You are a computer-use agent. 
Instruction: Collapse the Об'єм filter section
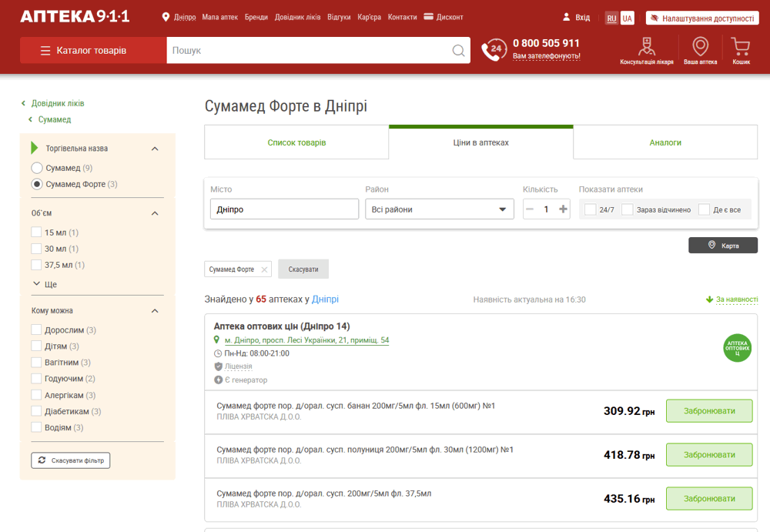[155, 213]
